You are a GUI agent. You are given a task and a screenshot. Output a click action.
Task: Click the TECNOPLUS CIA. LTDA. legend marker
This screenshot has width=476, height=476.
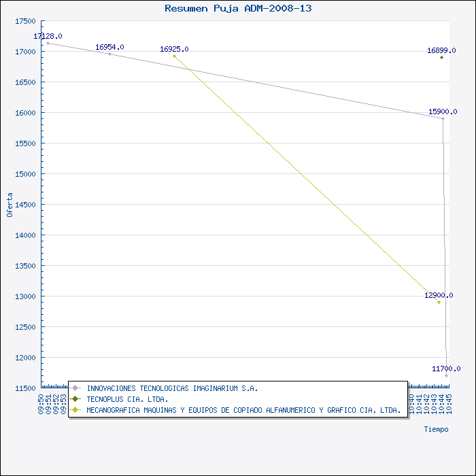[75, 399]
